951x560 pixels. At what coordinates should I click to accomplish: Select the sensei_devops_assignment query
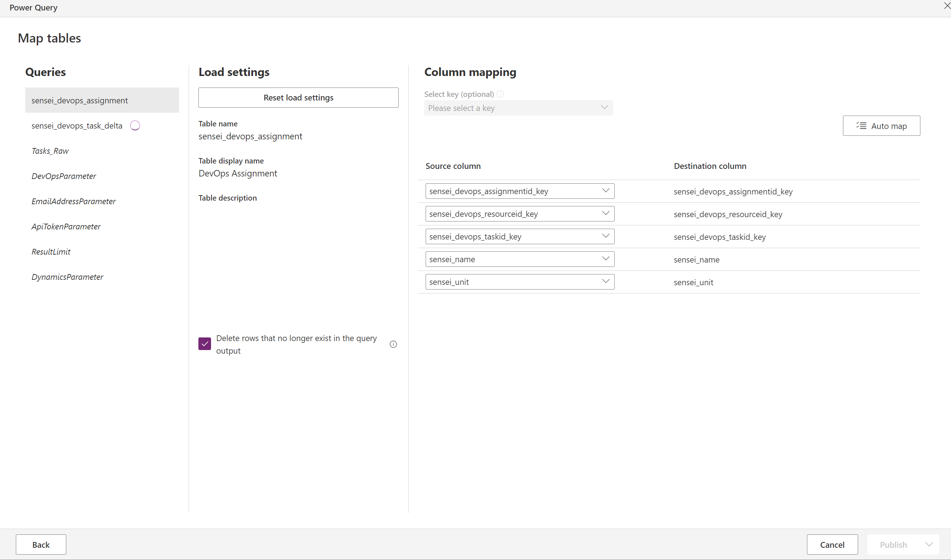click(x=102, y=100)
